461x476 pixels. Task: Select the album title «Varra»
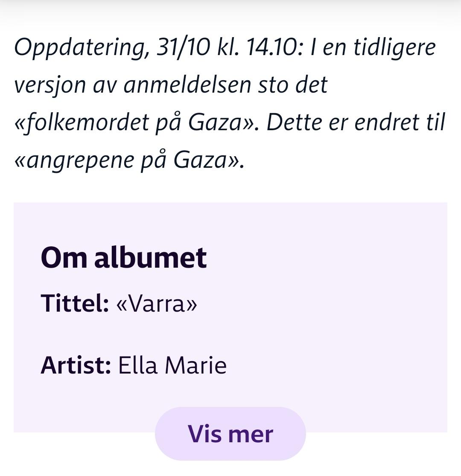point(157,304)
